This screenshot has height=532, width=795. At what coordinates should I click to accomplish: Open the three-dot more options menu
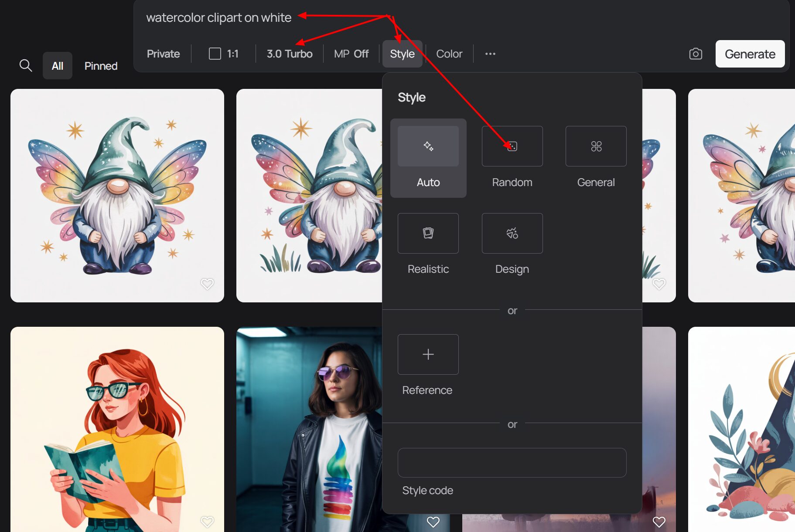point(490,54)
